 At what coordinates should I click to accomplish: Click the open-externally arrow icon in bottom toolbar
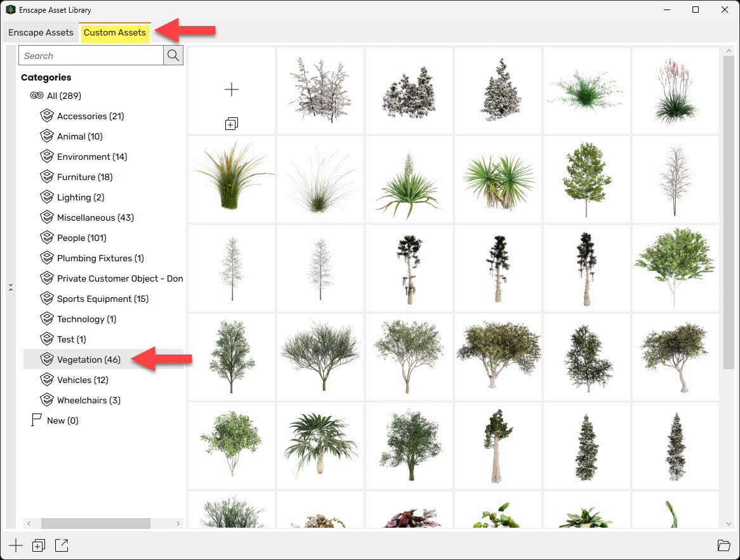pyautogui.click(x=62, y=545)
